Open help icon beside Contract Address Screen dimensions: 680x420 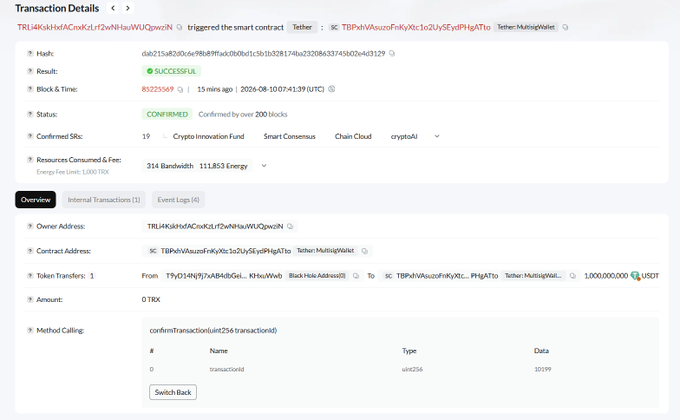click(x=30, y=251)
